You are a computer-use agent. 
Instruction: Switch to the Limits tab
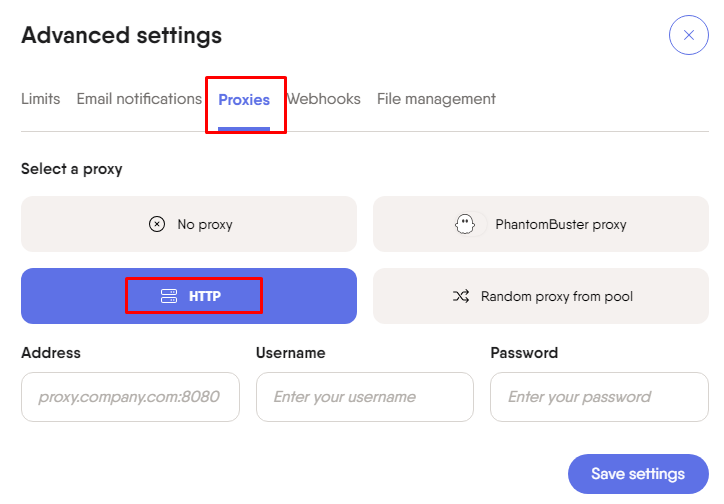pos(41,99)
